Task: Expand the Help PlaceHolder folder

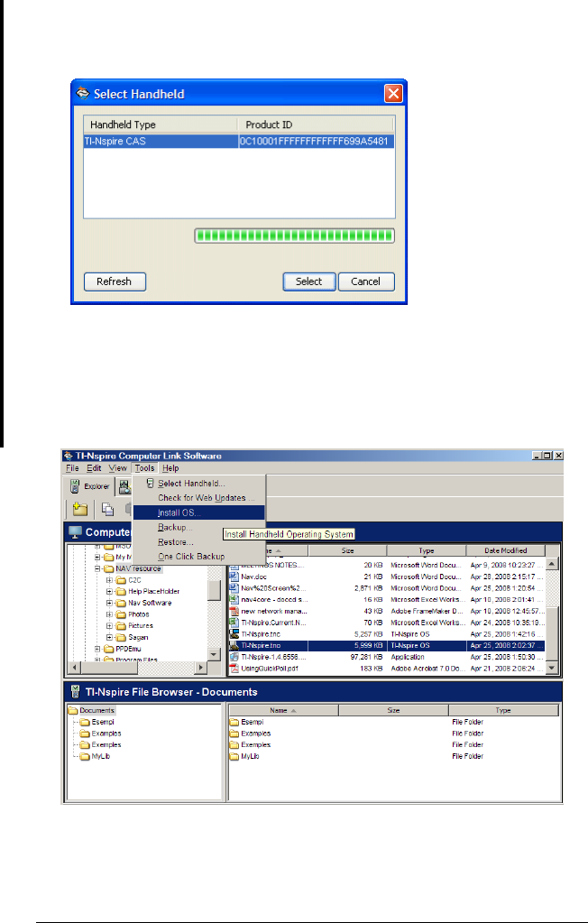Action: point(109,592)
